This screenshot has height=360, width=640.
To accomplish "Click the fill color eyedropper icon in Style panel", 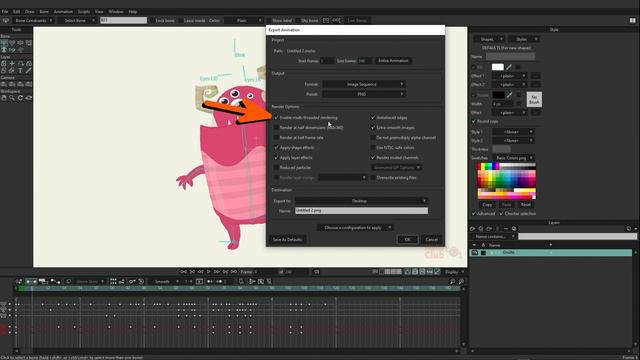I will click(x=509, y=67).
